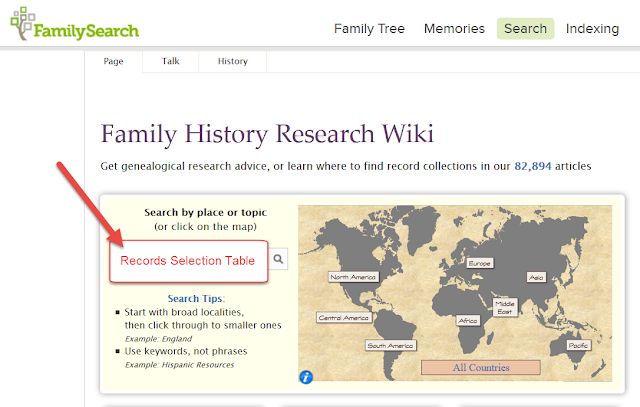Select Central America on the map

tap(344, 318)
